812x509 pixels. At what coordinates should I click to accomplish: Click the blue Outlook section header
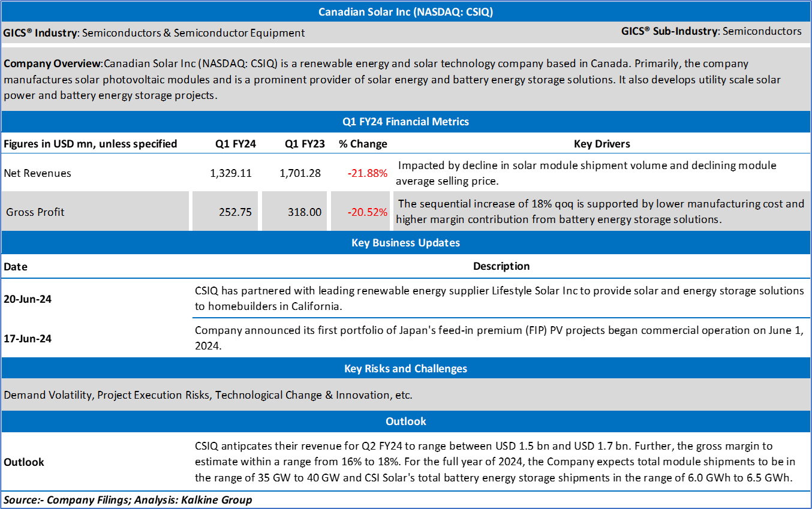[405, 421]
